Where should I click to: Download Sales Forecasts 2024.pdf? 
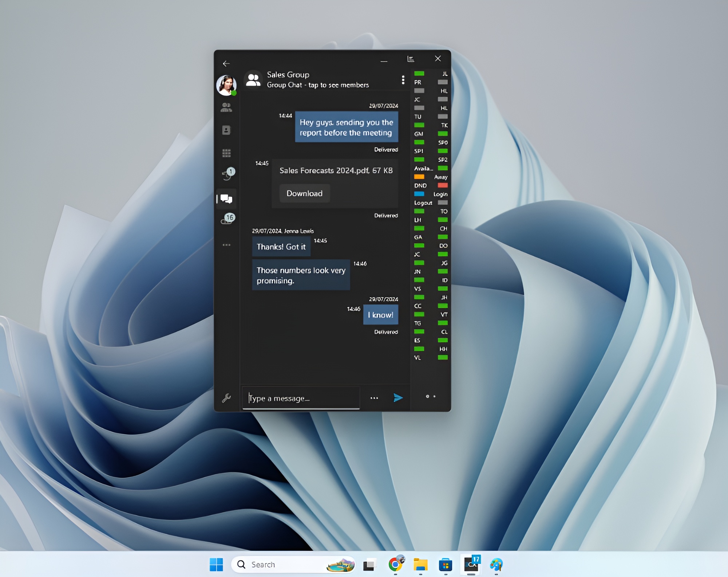pyautogui.click(x=304, y=193)
